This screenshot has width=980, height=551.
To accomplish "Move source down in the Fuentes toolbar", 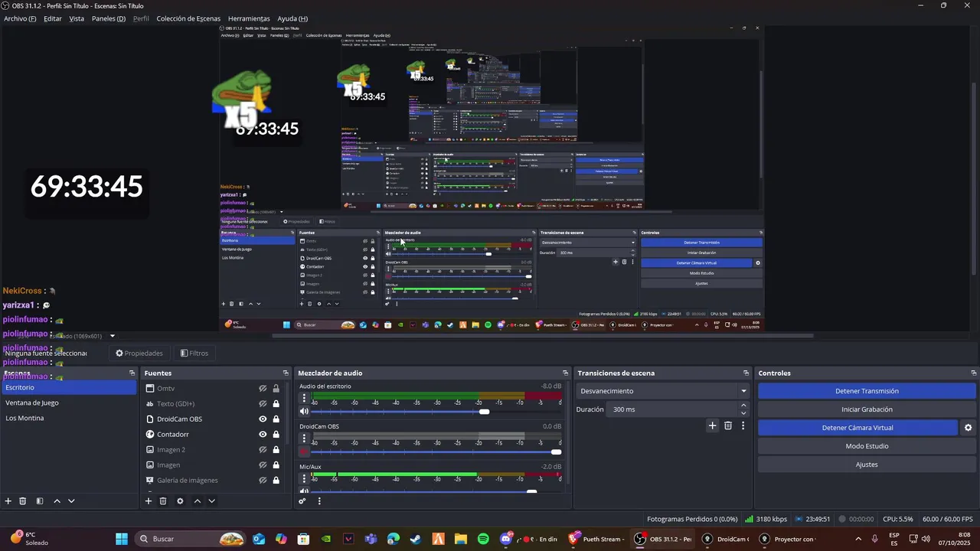I will (x=211, y=501).
